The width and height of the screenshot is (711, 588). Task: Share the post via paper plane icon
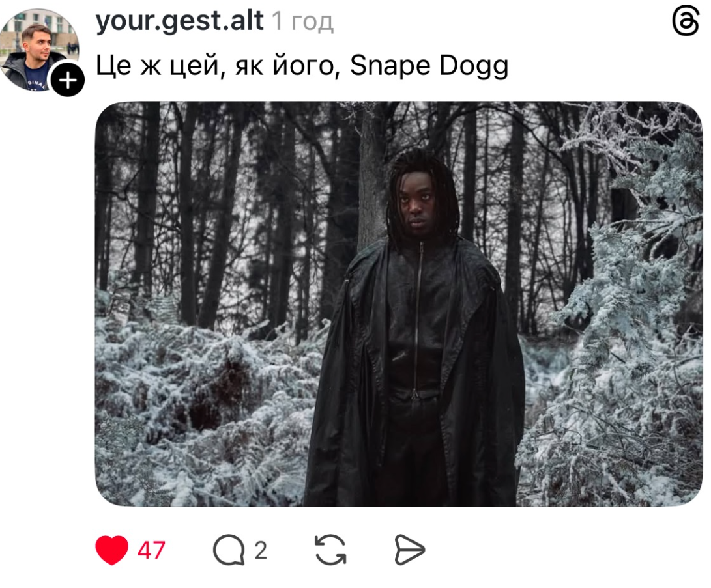click(409, 550)
